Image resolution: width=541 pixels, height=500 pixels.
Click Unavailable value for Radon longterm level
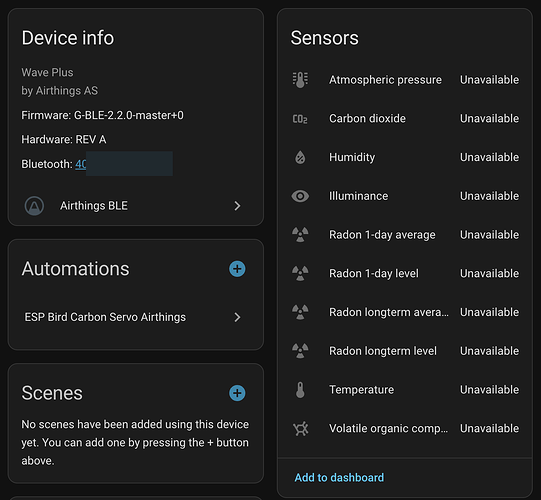click(489, 351)
